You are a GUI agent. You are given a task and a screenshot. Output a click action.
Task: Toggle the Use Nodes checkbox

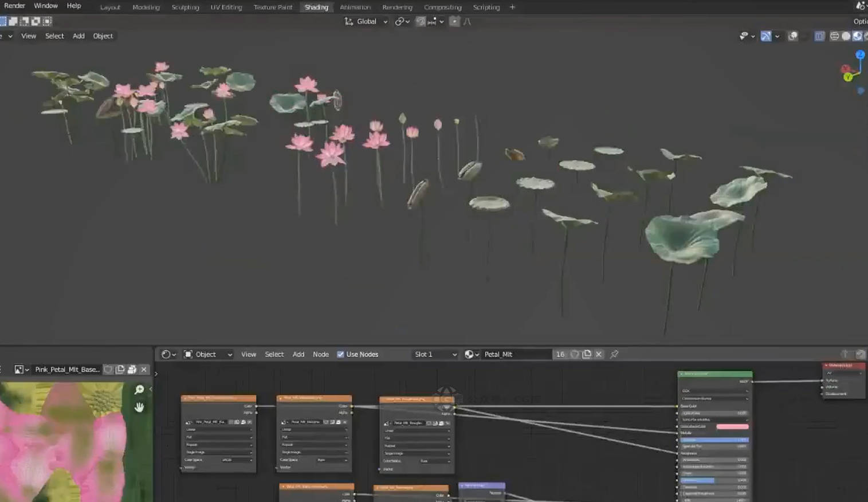340,354
